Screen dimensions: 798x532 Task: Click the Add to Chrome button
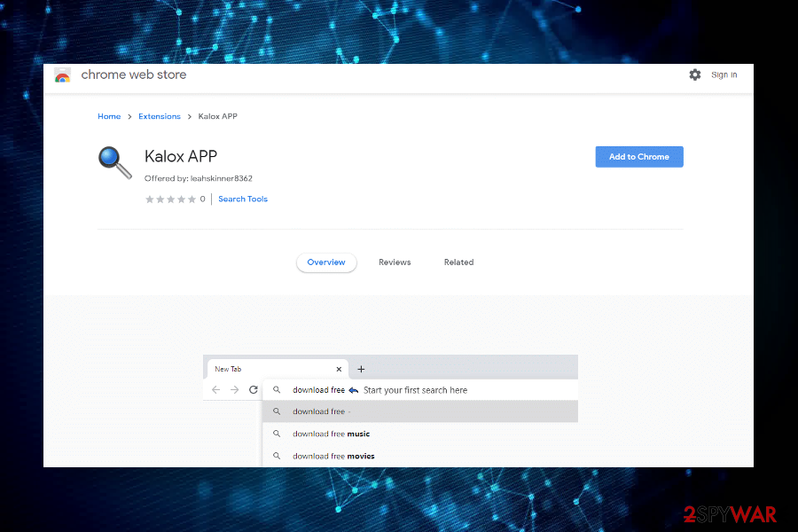639,157
